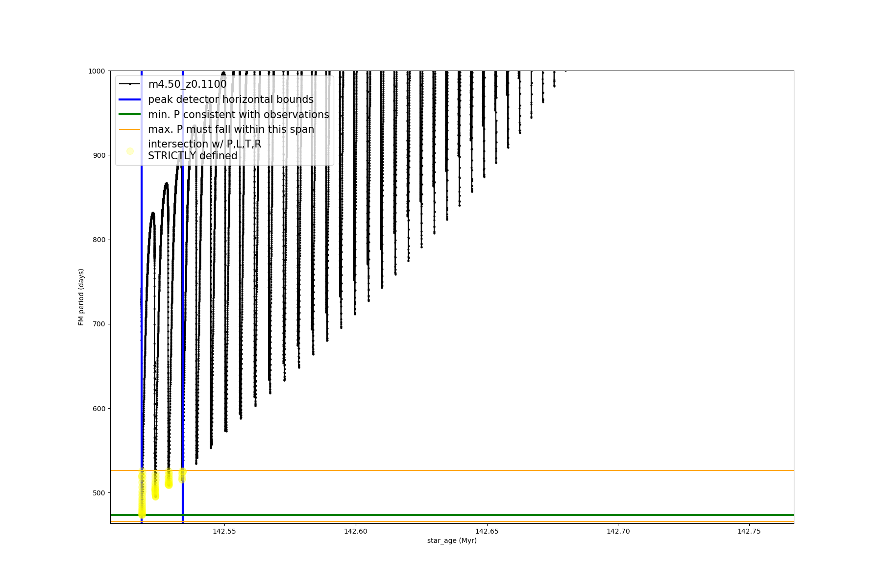
Task: Click the right blue vertical bound line
Action: 183,343
